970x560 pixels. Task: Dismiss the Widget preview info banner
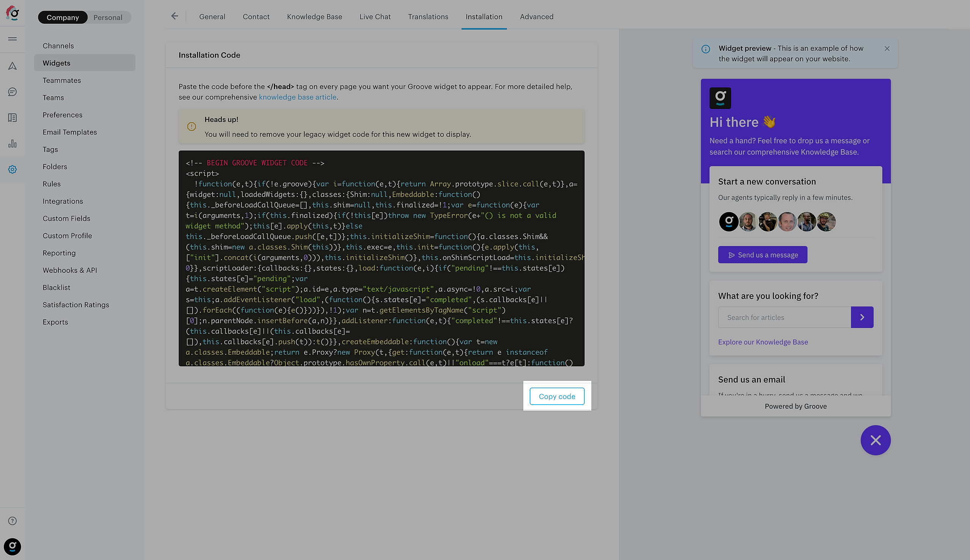point(887,48)
